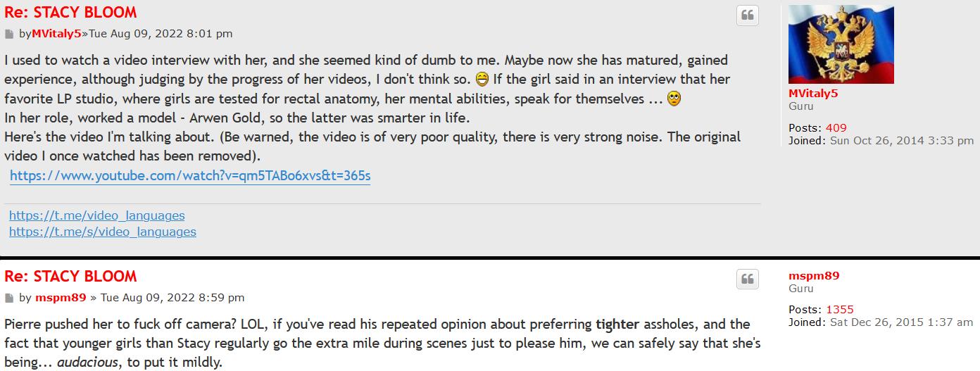
Task: Open the t.me/video_languages signature link
Action: coord(97,215)
